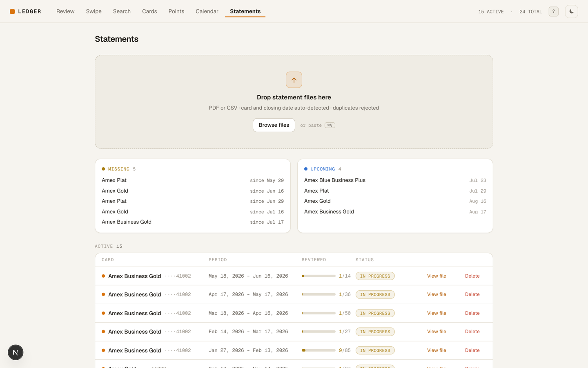
Task: Click the 1/27 reviewed progress bar in the Feb 14 row
Action: tap(318, 332)
